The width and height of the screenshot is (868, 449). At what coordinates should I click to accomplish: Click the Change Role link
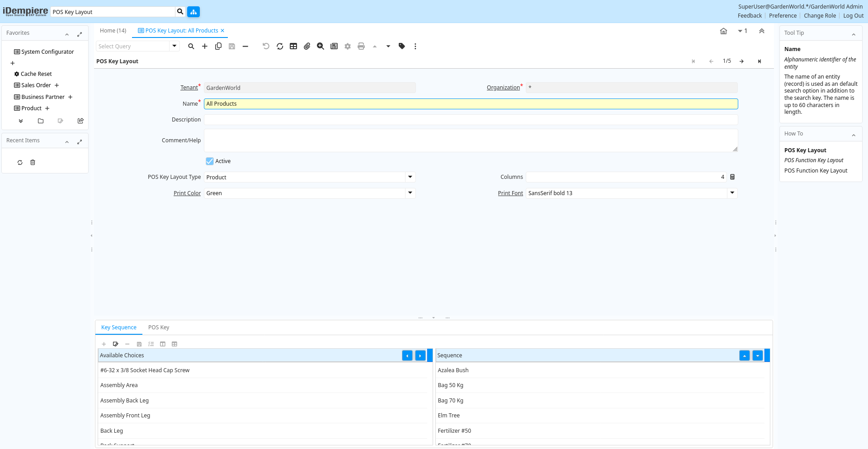pyautogui.click(x=820, y=16)
